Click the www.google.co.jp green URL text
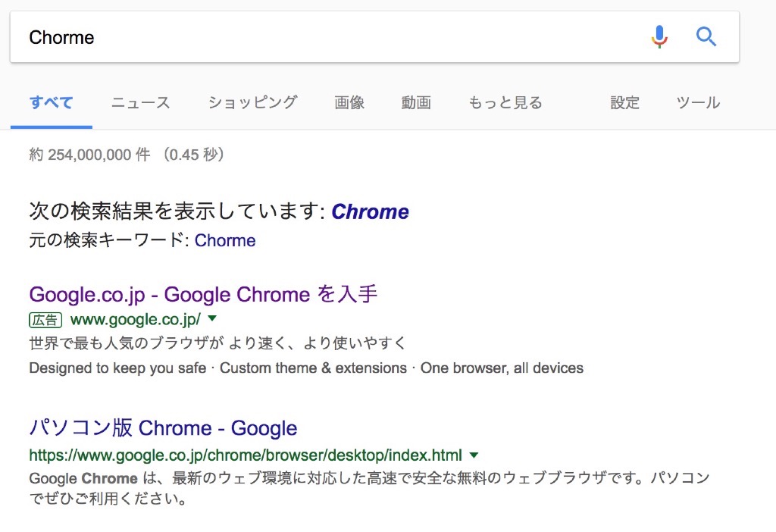Image resolution: width=776 pixels, height=532 pixels. coord(135,319)
